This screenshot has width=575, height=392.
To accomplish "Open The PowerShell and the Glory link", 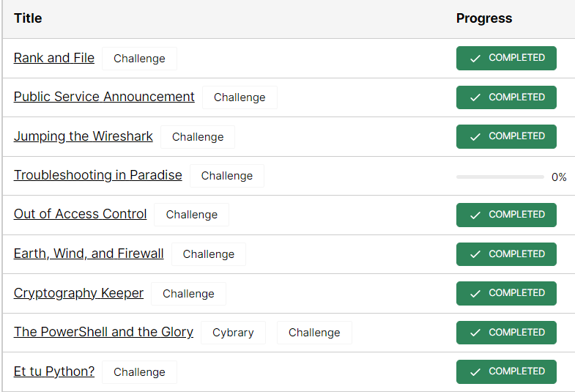I will (103, 332).
